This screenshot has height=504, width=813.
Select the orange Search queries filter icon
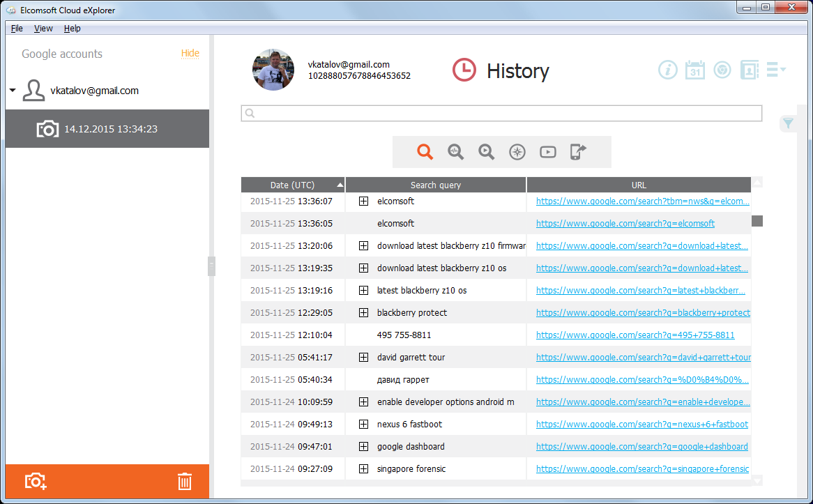click(x=426, y=152)
